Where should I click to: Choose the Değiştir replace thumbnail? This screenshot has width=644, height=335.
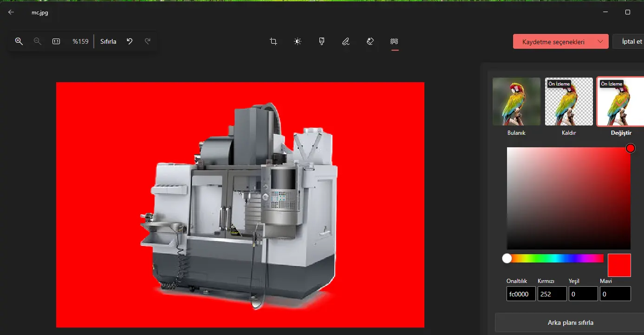pos(621,101)
